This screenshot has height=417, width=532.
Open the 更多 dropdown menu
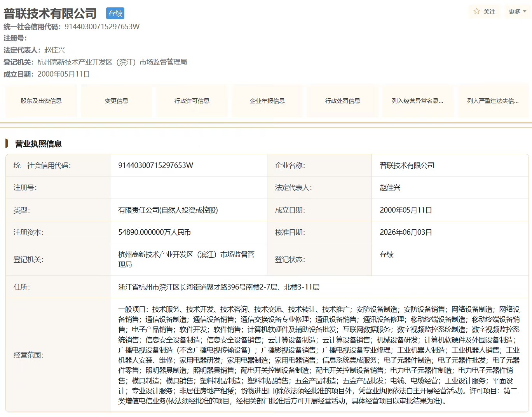point(518,12)
